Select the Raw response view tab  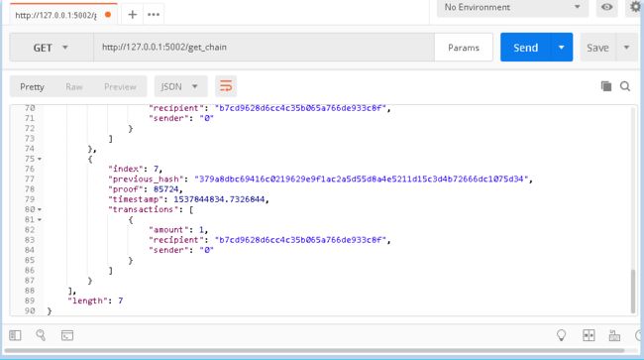point(74,86)
